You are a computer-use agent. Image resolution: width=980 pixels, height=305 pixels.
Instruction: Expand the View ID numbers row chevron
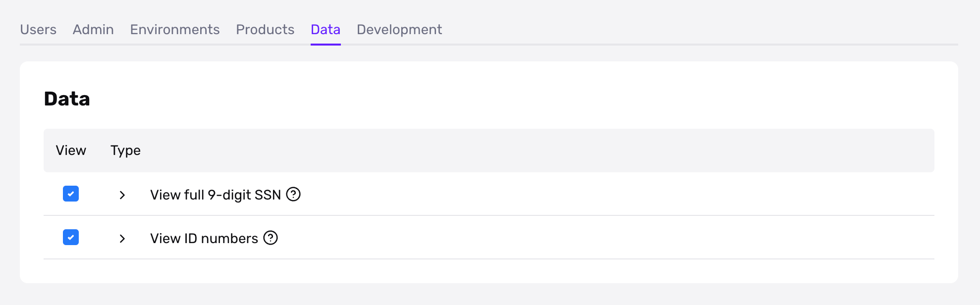pyautogui.click(x=122, y=239)
